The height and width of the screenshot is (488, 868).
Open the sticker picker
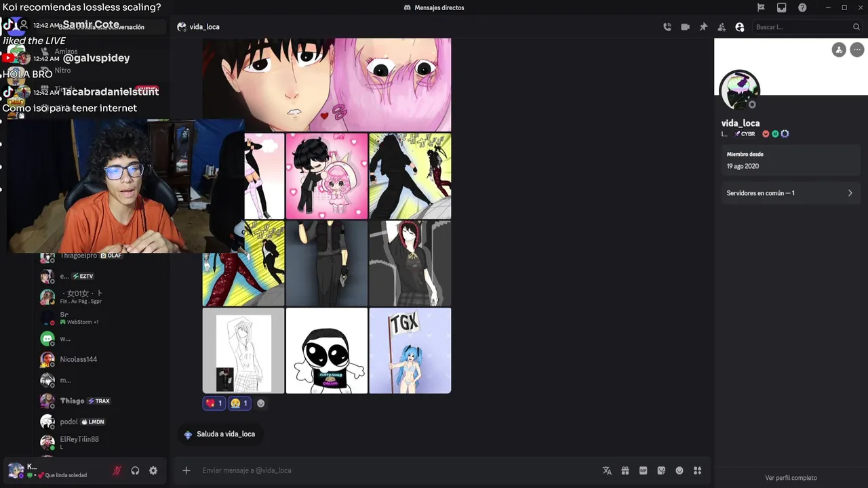661,470
